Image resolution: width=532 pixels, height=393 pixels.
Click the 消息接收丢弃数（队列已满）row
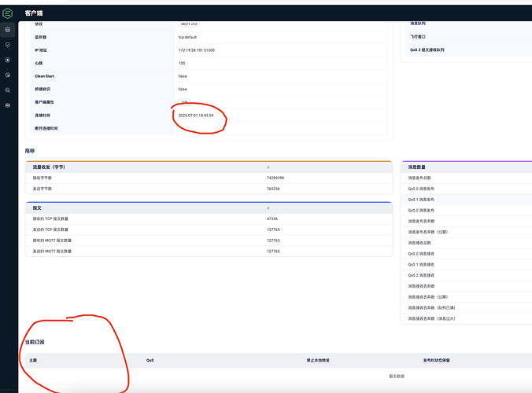click(x=466, y=308)
